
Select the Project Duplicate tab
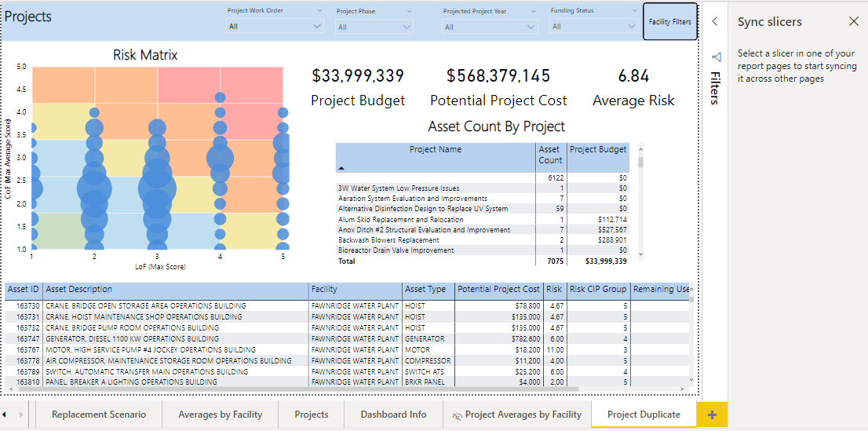(644, 415)
